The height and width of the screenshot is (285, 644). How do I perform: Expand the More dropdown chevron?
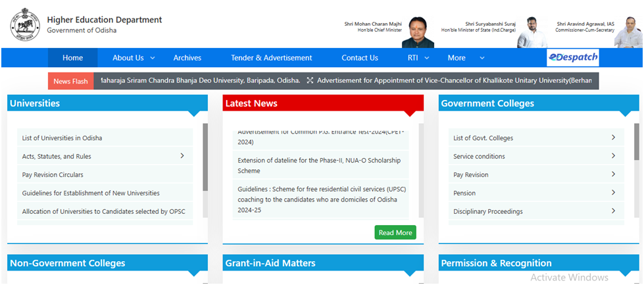(x=482, y=58)
